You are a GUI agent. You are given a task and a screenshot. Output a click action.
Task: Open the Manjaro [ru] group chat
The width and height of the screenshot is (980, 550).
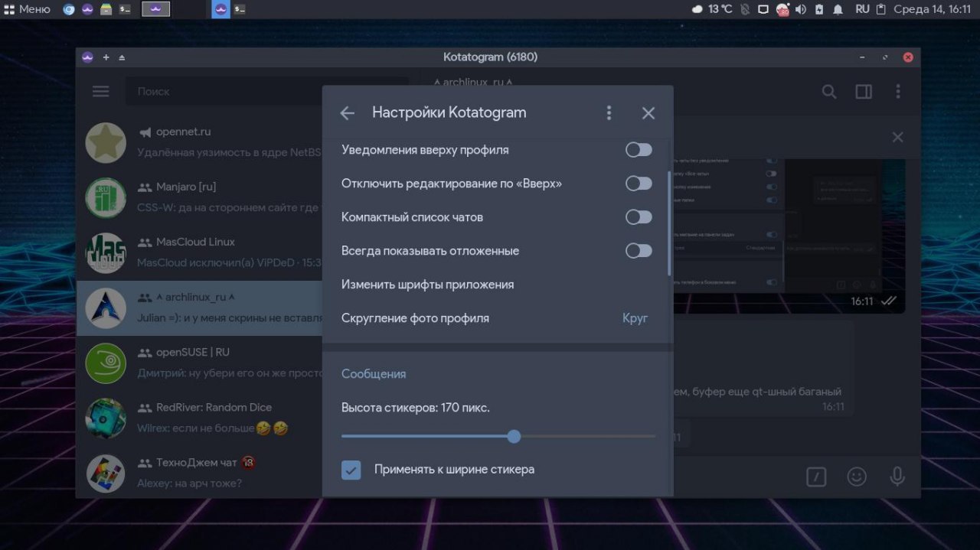pos(199,197)
